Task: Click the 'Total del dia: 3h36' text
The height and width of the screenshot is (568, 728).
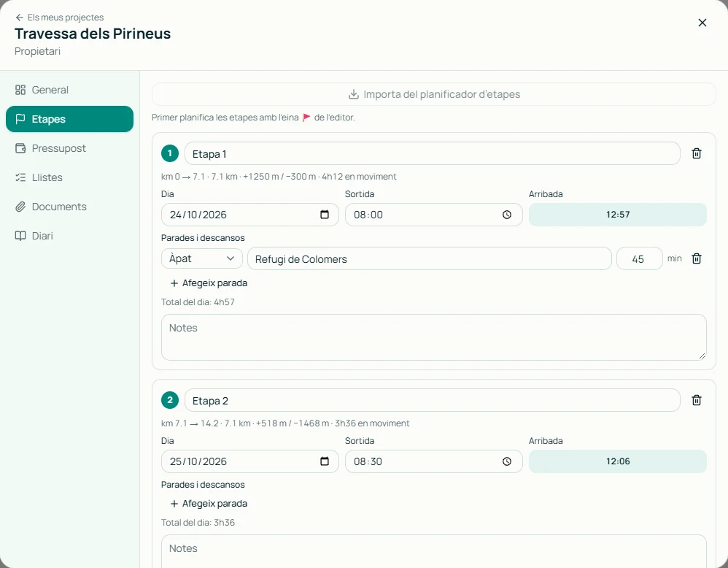Action: 198,523
